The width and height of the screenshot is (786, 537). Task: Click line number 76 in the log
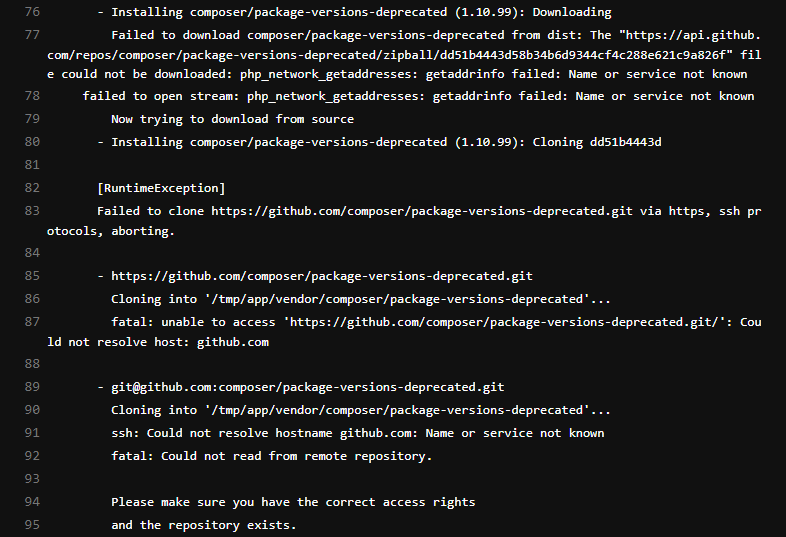click(30, 13)
